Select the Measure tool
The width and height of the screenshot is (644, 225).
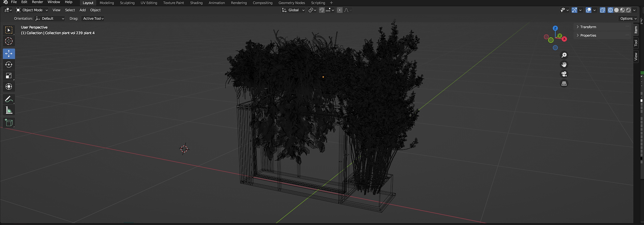[9, 110]
